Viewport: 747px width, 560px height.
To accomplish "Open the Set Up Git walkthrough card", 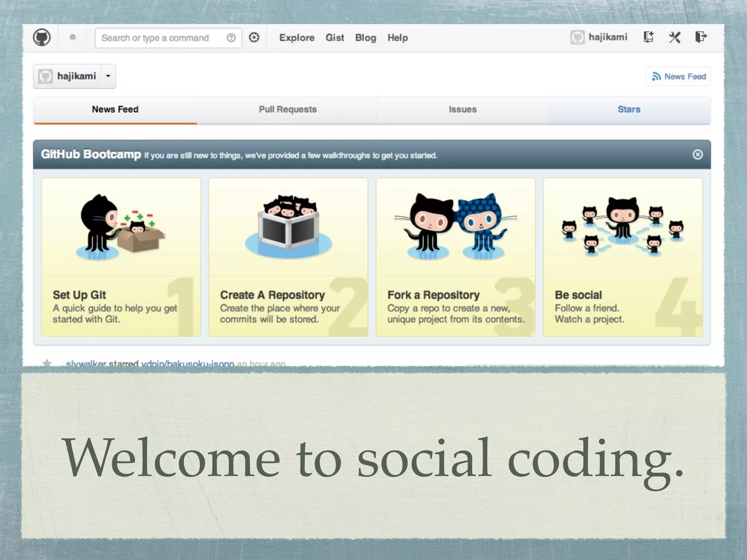I will [121, 257].
